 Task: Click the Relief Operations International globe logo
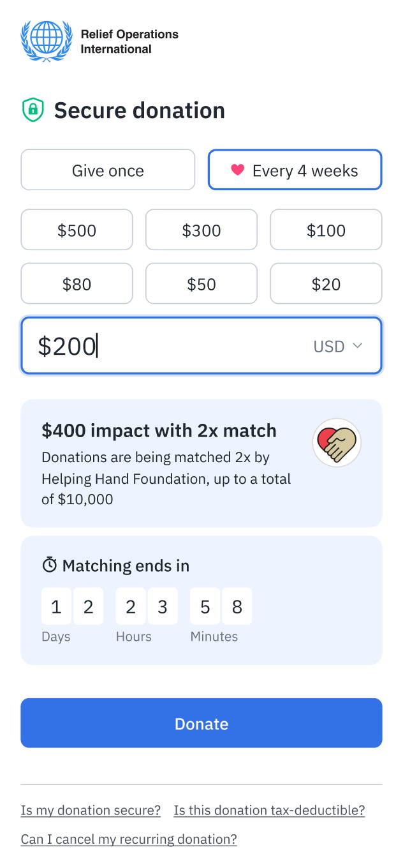[46, 40]
